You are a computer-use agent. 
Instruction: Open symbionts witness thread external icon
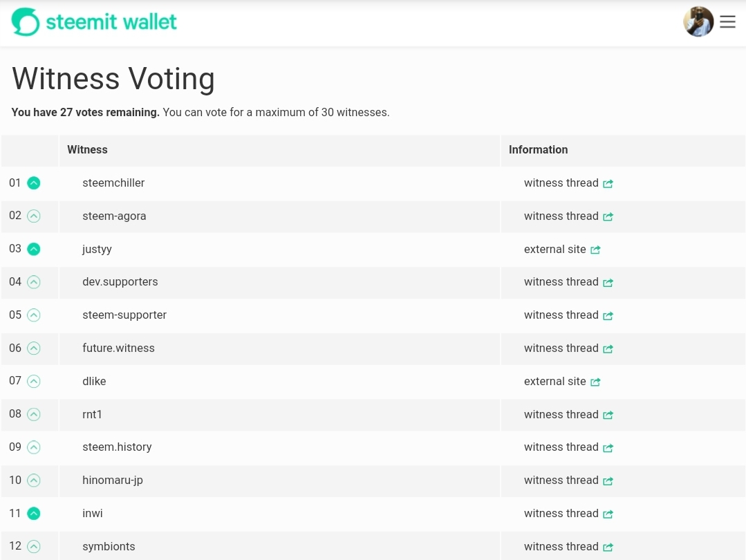pyautogui.click(x=608, y=548)
